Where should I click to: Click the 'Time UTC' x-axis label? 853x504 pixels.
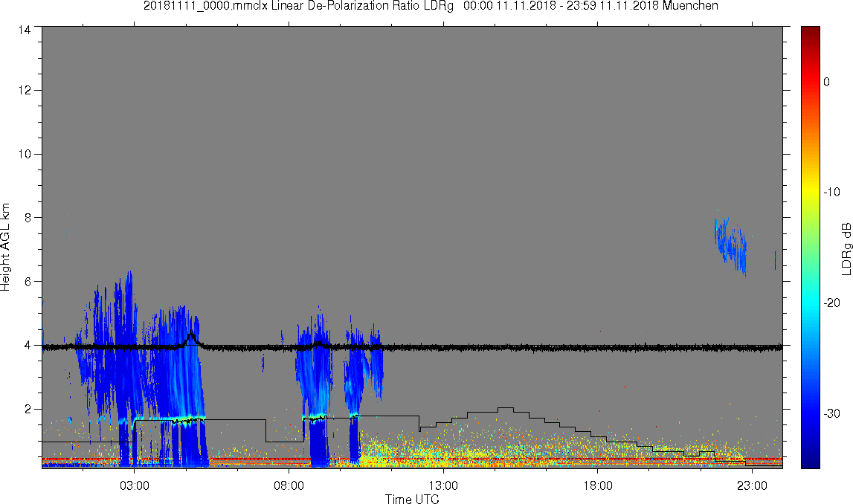point(412,499)
